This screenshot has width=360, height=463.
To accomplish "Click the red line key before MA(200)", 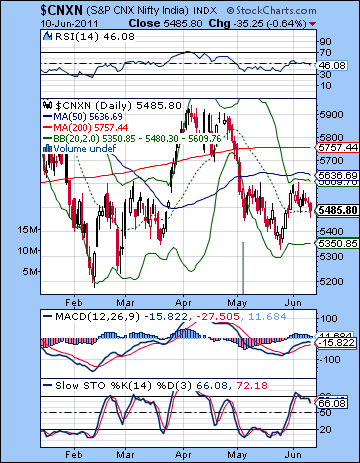I will 48,127.
